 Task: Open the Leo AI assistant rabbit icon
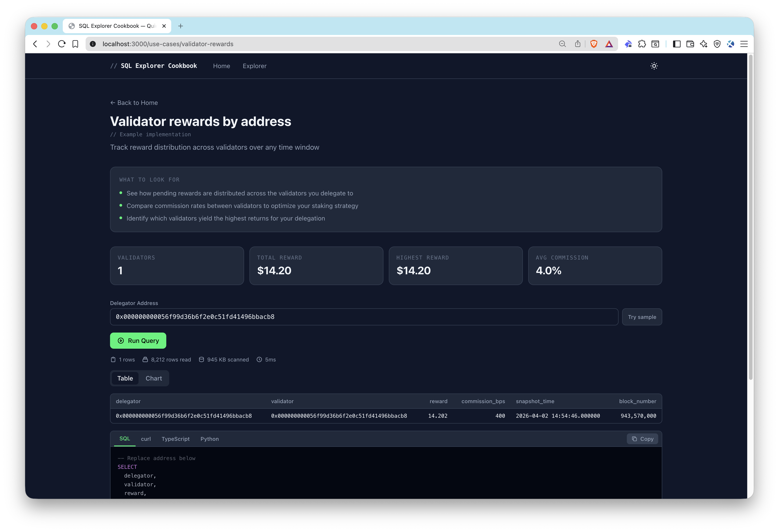point(628,44)
